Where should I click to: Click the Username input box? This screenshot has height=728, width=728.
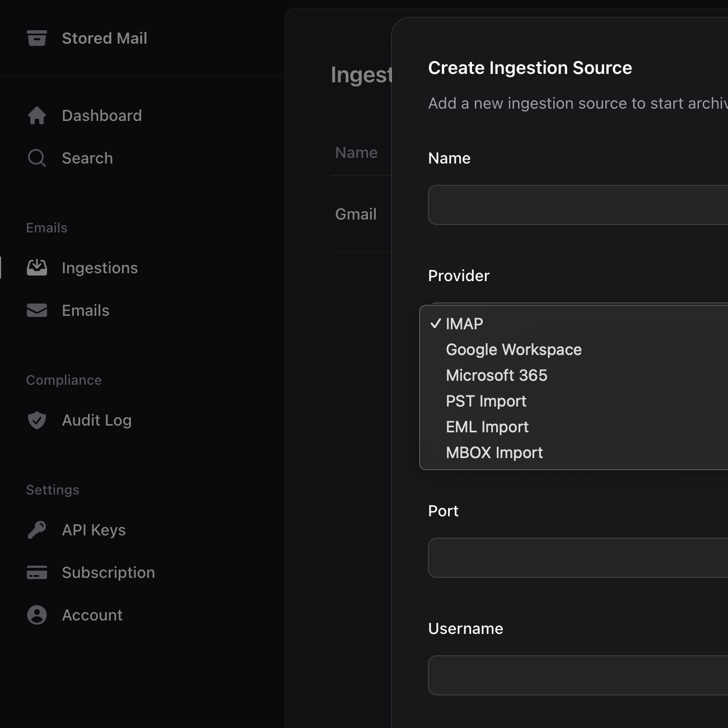point(577,675)
